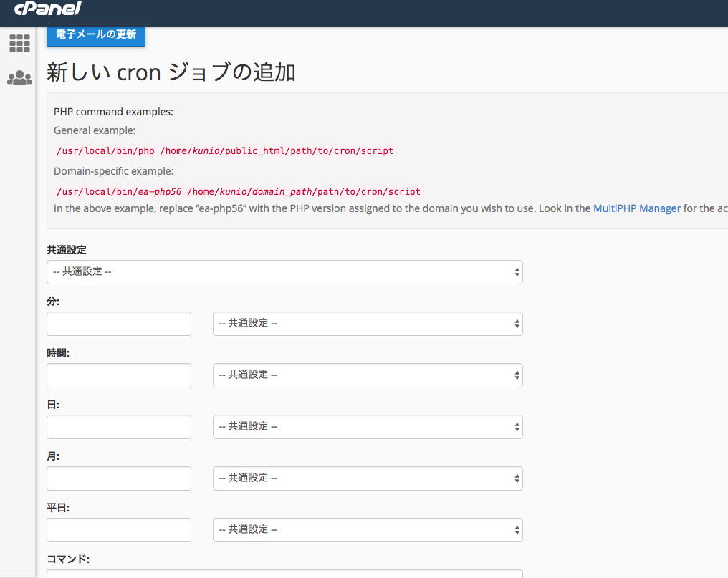Open the user manager people icon
This screenshot has width=728, height=578.
tap(19, 77)
